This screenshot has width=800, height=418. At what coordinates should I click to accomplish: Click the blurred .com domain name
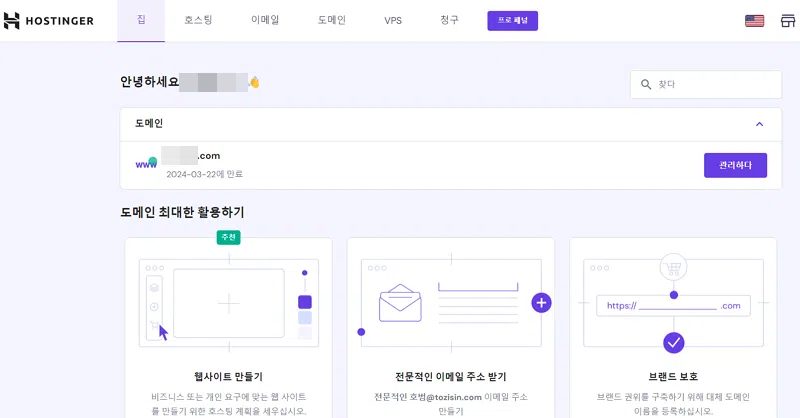[x=191, y=156]
